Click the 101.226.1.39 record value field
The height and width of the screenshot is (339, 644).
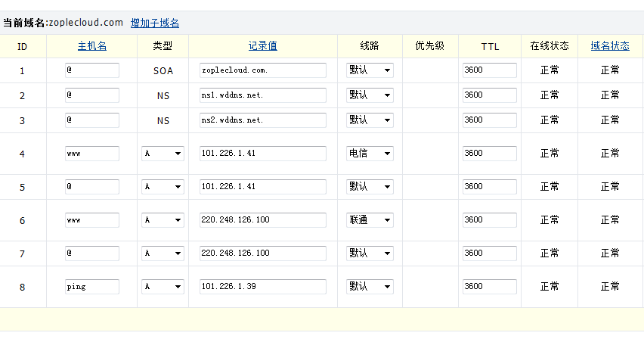coord(262,287)
